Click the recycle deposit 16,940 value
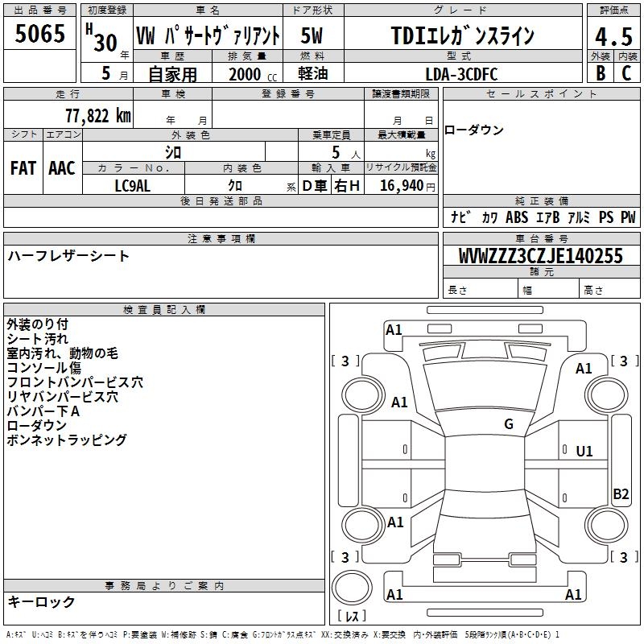The height and width of the screenshot is (644, 644). click(401, 186)
